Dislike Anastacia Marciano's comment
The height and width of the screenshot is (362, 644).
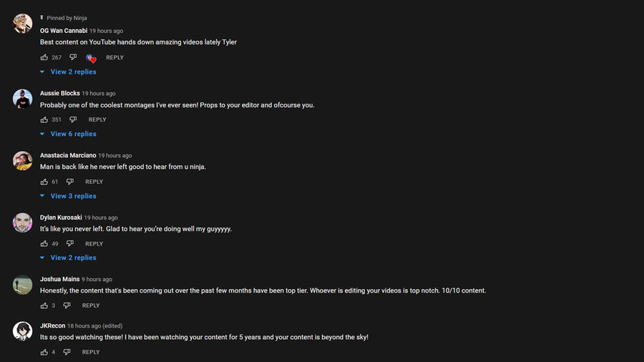[x=69, y=182]
